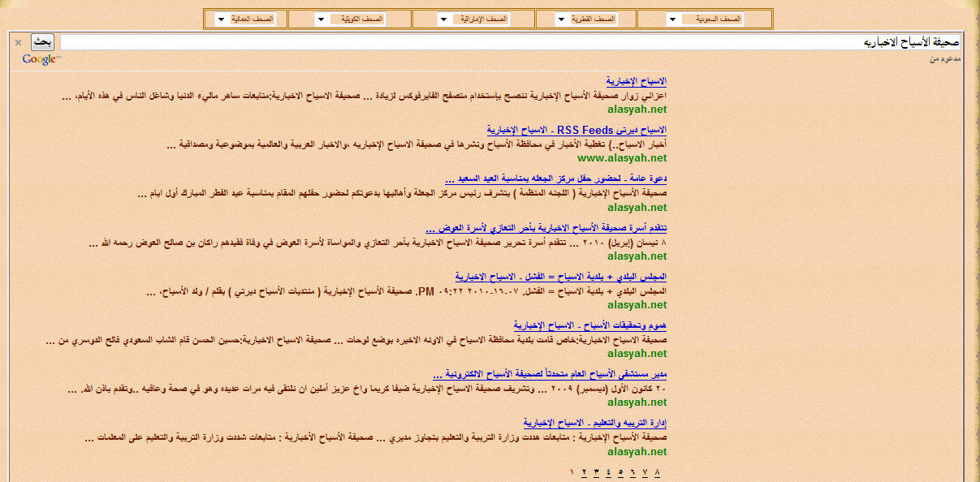Open the دعوة عامة result link
This screenshot has height=482, width=980.
[x=556, y=179]
